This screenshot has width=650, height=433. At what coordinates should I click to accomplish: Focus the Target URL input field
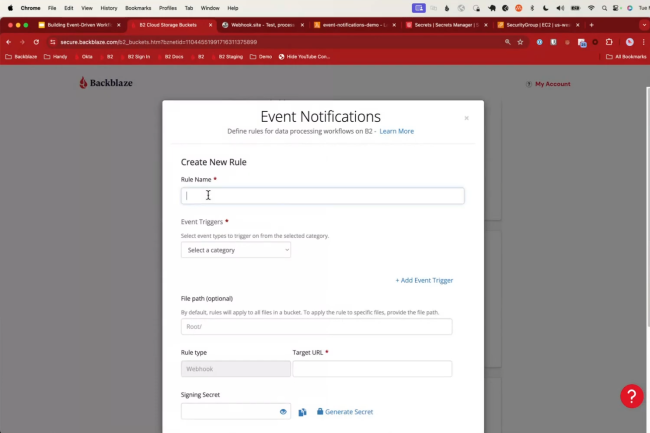[372, 369]
